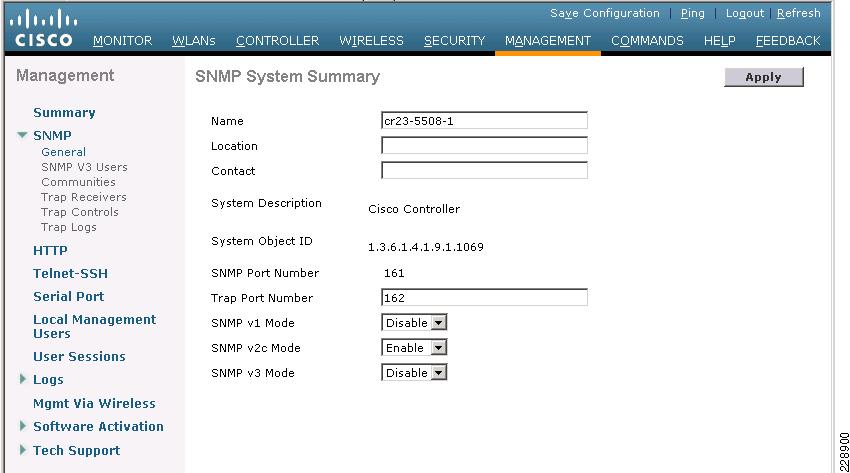The height and width of the screenshot is (473, 850).
Task: Open Mgmt Via Wireless
Action: coord(94,404)
